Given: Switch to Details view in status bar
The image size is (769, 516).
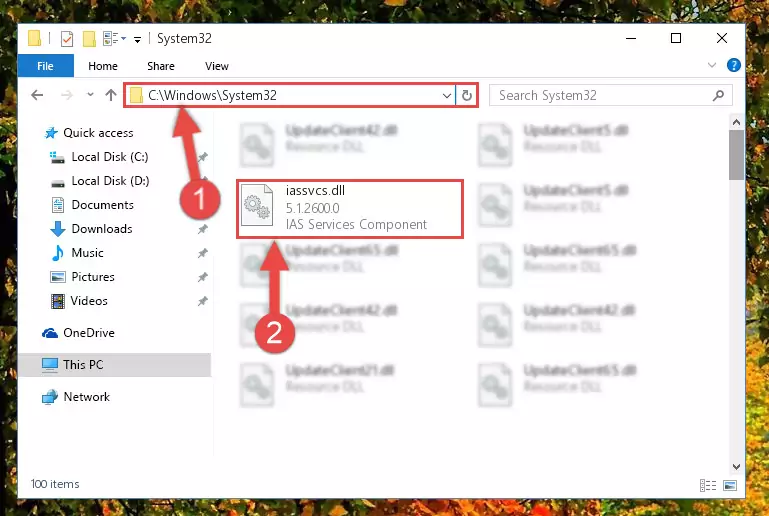Looking at the screenshot, I should 708,486.
